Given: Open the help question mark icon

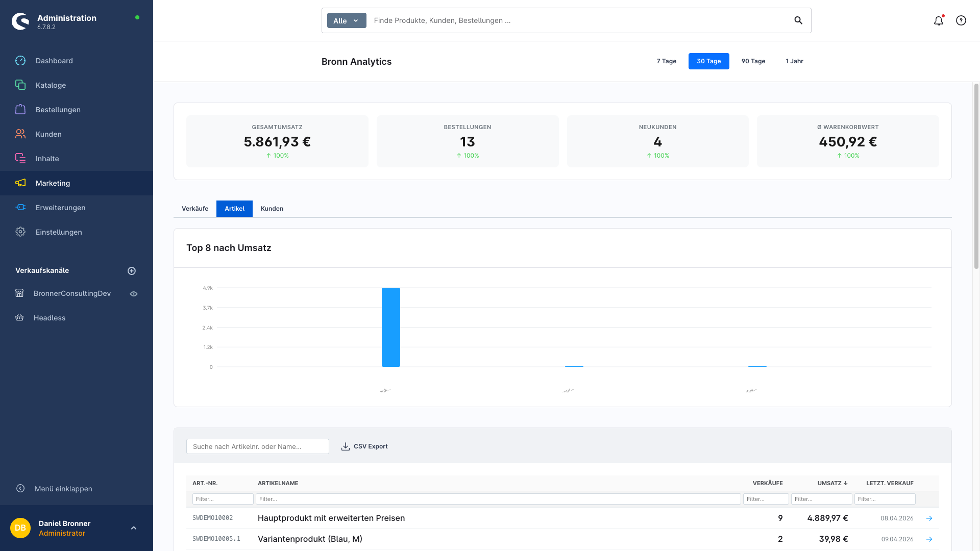Looking at the screenshot, I should point(961,20).
